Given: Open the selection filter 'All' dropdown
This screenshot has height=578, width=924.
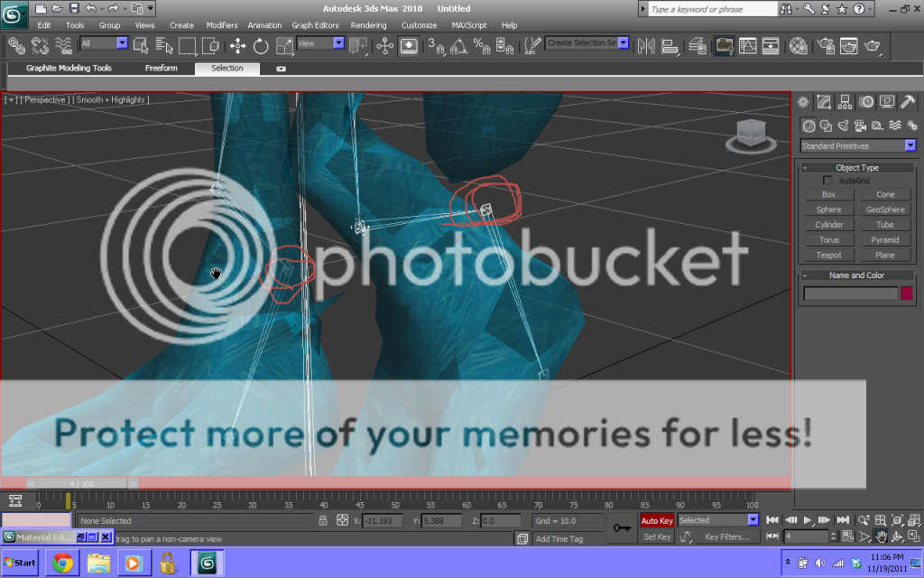Looking at the screenshot, I should pos(122,43).
